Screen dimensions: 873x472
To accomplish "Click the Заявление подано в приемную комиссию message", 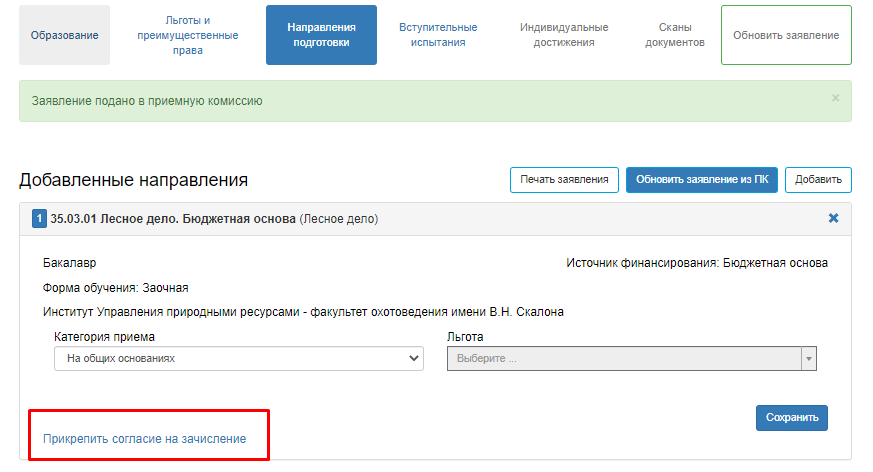I will pyautogui.click(x=147, y=101).
